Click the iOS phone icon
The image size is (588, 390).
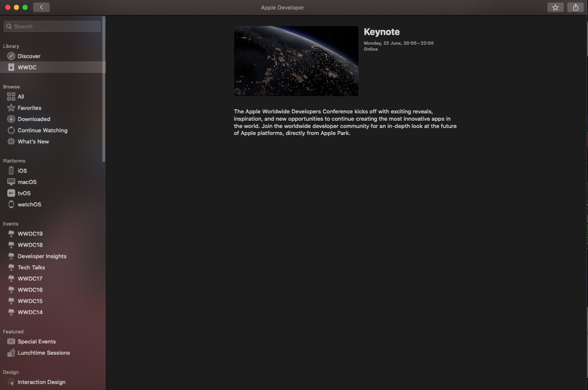tap(11, 171)
